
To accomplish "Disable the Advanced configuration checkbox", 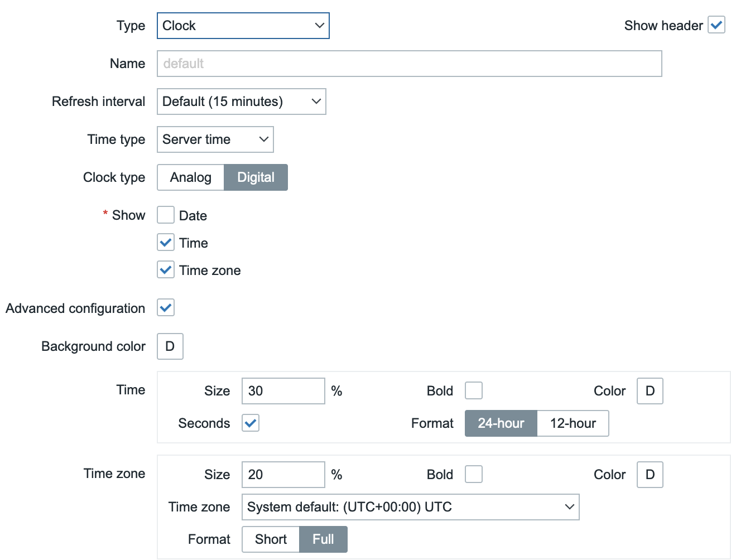I will pyautogui.click(x=166, y=307).
